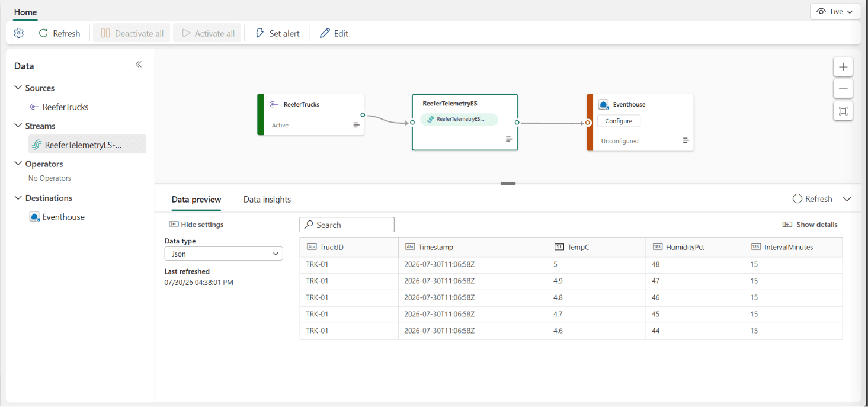Collapse the Streams section
Screen dimensions: 868x407
pyautogui.click(x=18, y=126)
